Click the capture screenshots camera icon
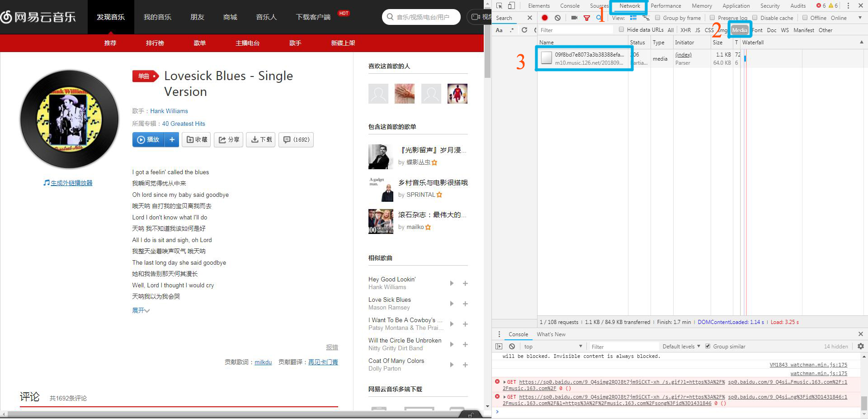868x419 pixels. (x=574, y=18)
